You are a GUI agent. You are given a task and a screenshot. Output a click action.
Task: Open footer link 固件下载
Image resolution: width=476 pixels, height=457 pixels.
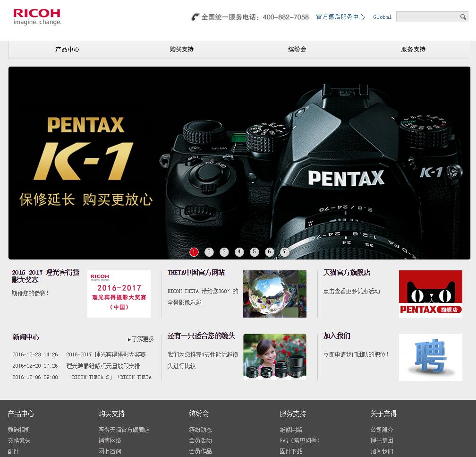291,451
